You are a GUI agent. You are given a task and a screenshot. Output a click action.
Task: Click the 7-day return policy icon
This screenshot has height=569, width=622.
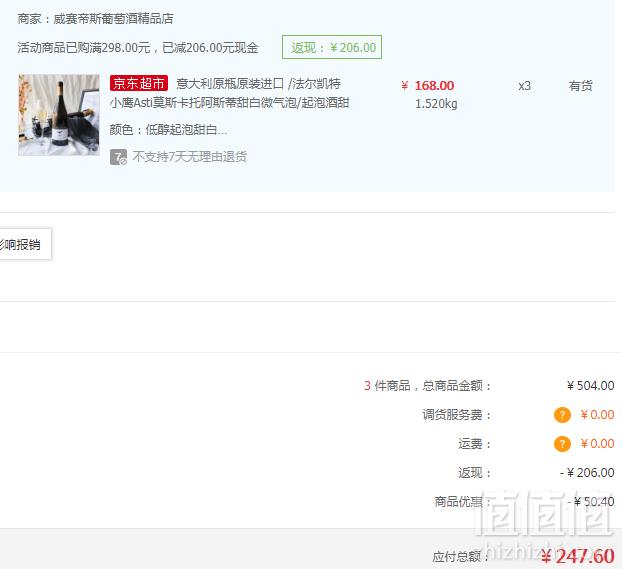[x=119, y=157]
